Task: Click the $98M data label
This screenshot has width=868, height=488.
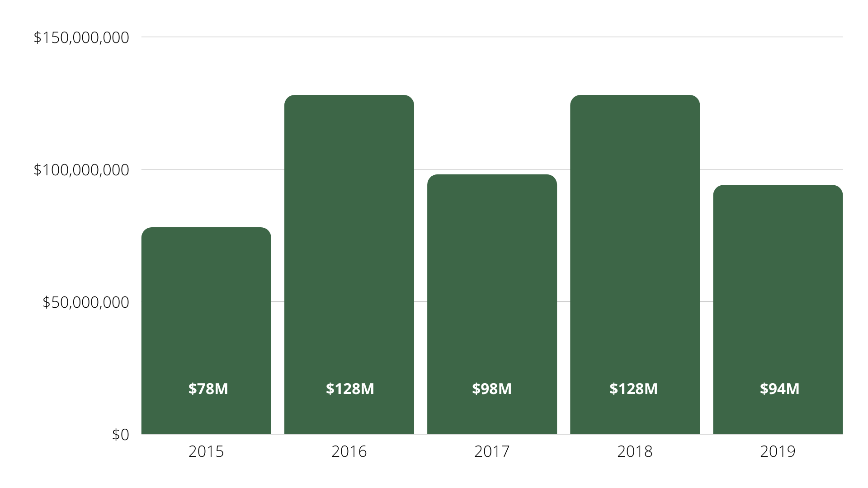Action: click(491, 388)
